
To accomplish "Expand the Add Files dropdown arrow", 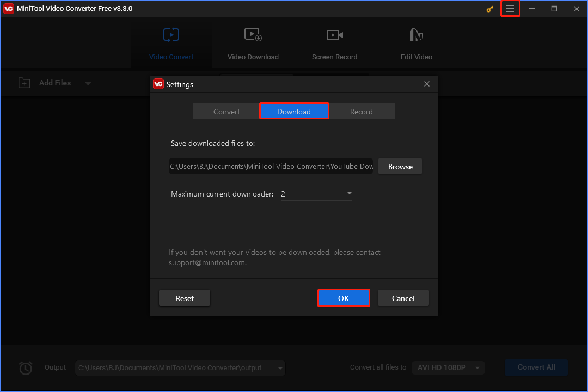I will (88, 83).
